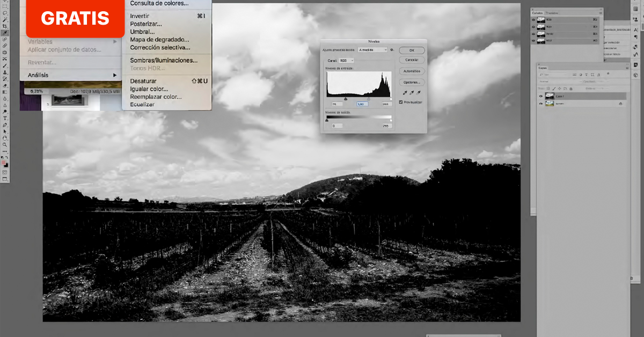The height and width of the screenshot is (337, 644).
Task: Select the Hand tool
Action: click(5, 138)
